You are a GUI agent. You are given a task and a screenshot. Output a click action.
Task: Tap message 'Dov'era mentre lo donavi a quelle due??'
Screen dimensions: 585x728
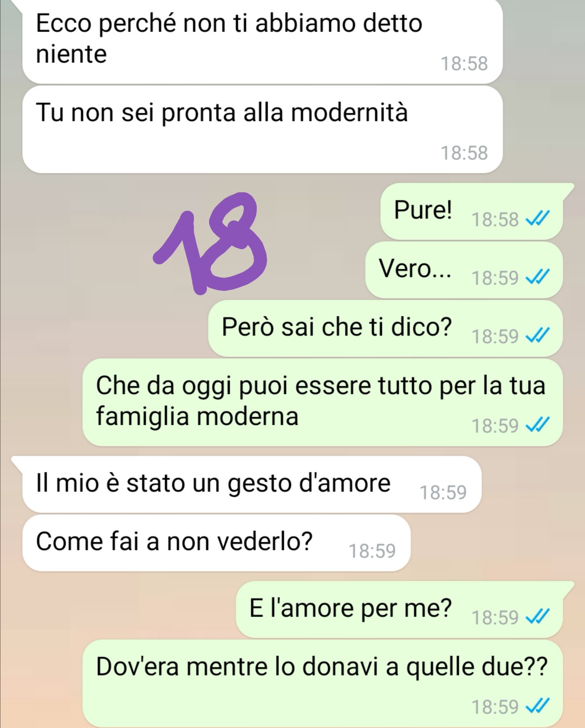coord(322,684)
